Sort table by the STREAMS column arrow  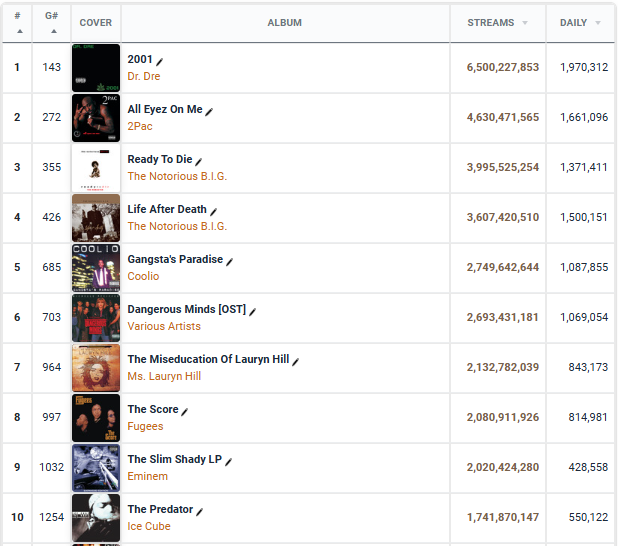coord(525,23)
